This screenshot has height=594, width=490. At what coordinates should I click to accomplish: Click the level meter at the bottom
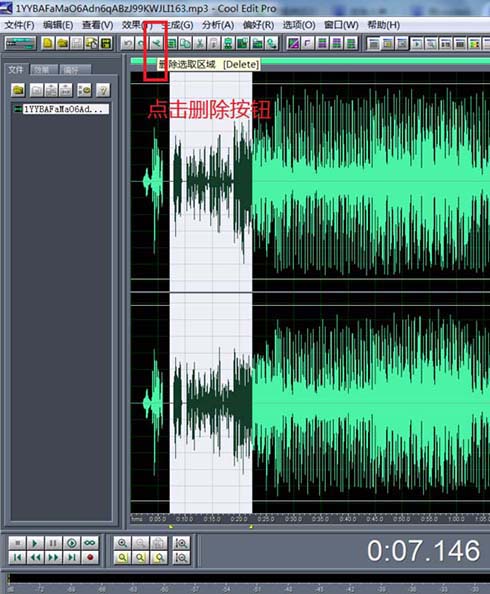click(x=248, y=578)
